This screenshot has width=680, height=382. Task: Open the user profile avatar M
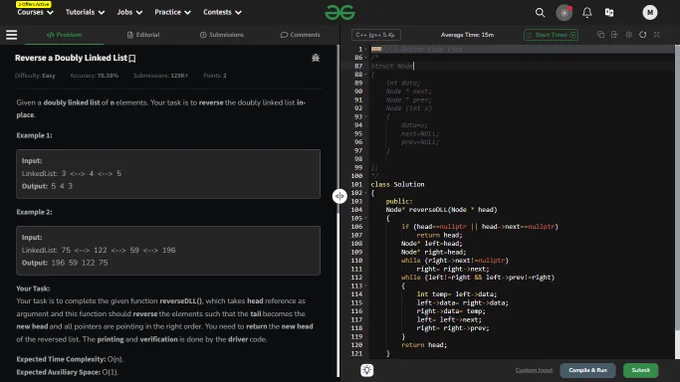coord(650,13)
